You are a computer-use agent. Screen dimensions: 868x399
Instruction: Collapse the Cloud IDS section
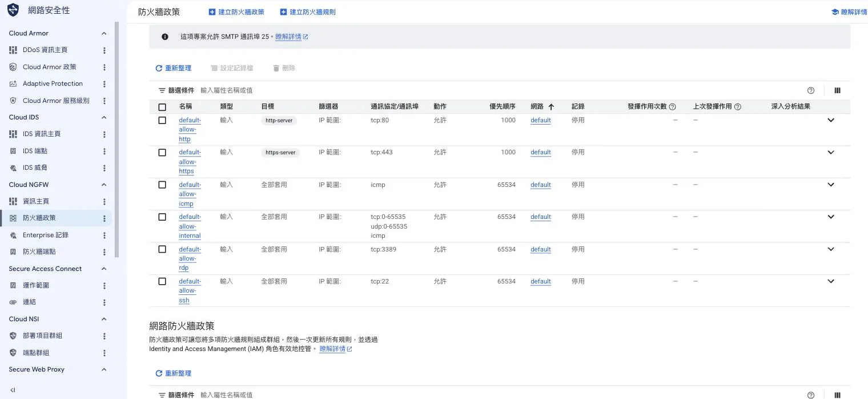tap(104, 117)
